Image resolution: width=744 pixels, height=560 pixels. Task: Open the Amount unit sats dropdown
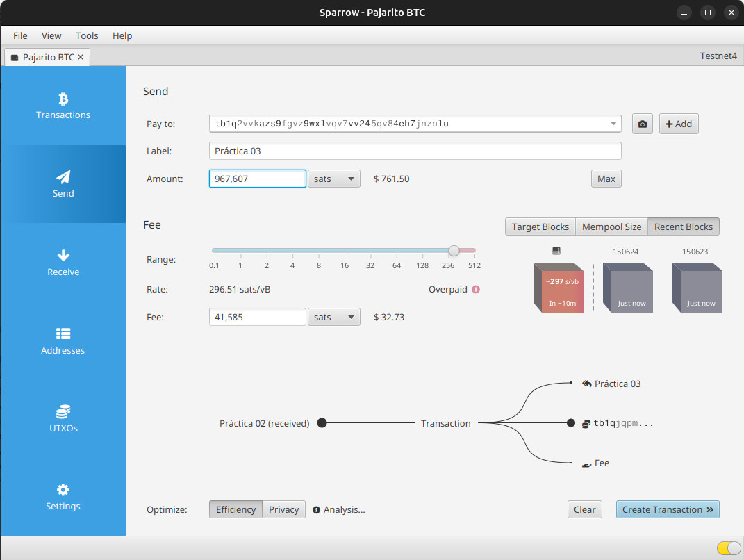pos(334,179)
